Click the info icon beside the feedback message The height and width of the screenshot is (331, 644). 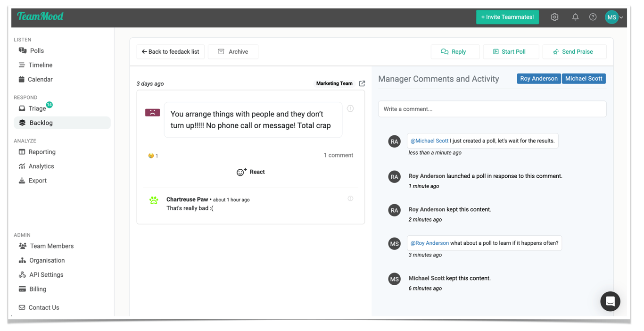pyautogui.click(x=350, y=108)
